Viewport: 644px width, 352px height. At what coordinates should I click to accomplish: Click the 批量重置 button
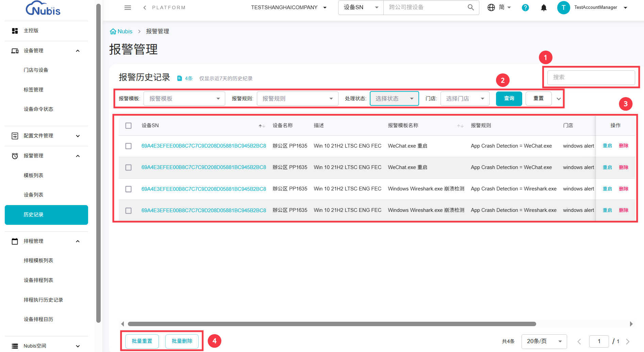142,341
